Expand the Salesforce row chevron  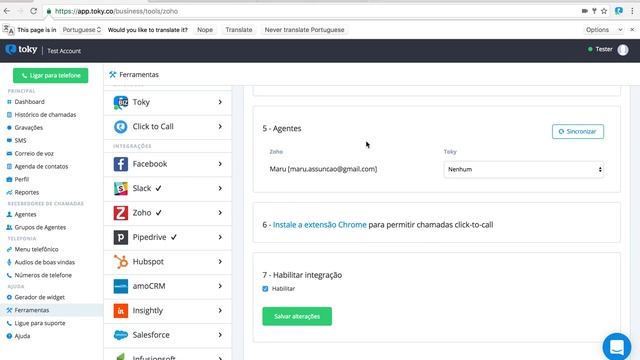pyautogui.click(x=220, y=335)
